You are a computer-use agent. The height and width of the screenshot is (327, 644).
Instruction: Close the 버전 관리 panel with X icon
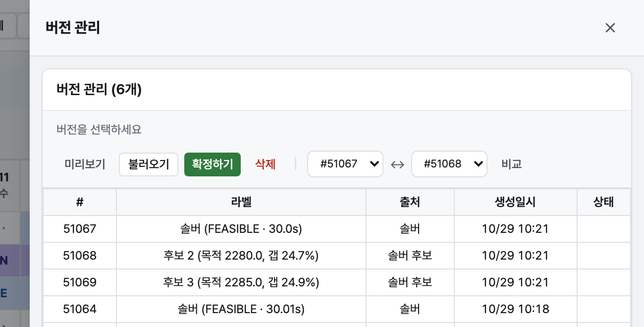tap(610, 28)
